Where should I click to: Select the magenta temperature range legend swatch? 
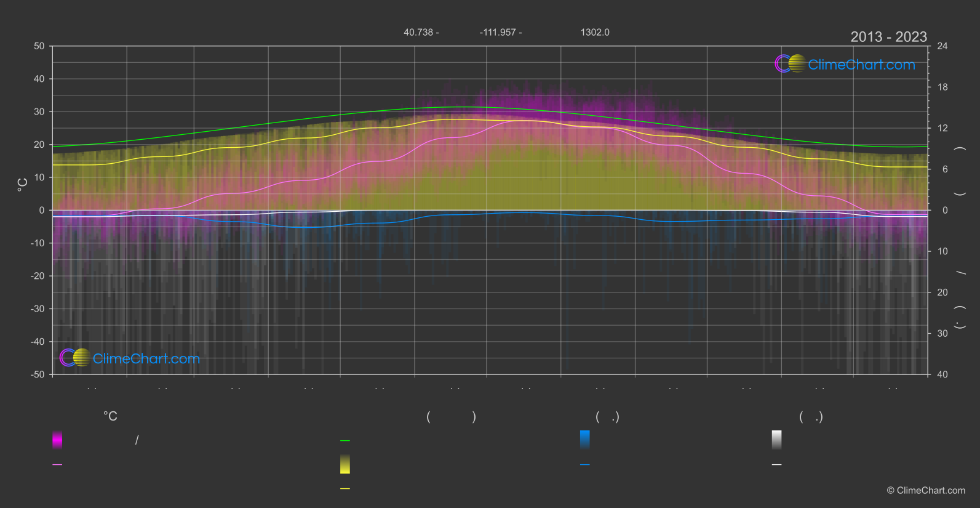click(x=57, y=440)
